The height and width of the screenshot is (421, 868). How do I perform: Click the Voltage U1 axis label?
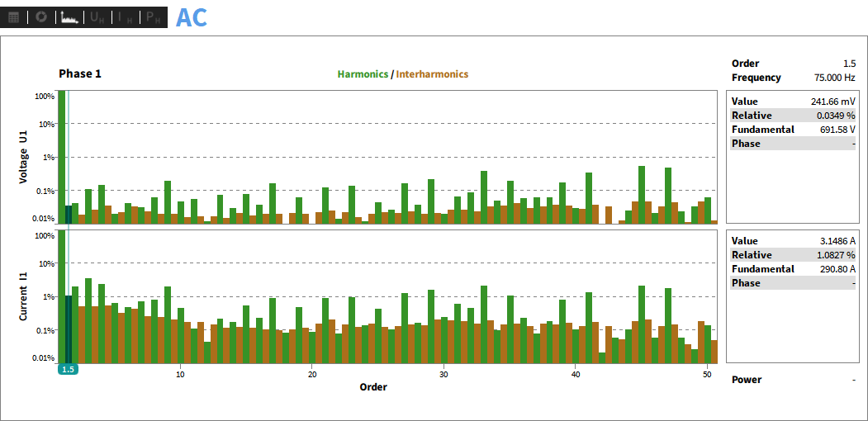click(24, 156)
